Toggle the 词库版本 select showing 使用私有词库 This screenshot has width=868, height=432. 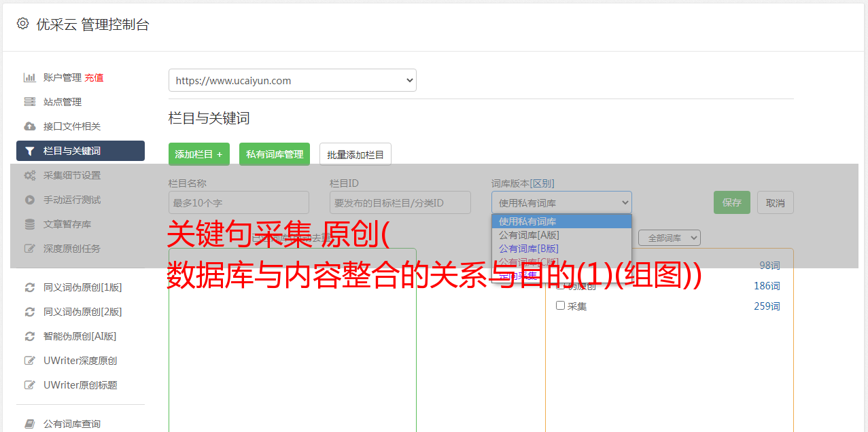point(561,202)
